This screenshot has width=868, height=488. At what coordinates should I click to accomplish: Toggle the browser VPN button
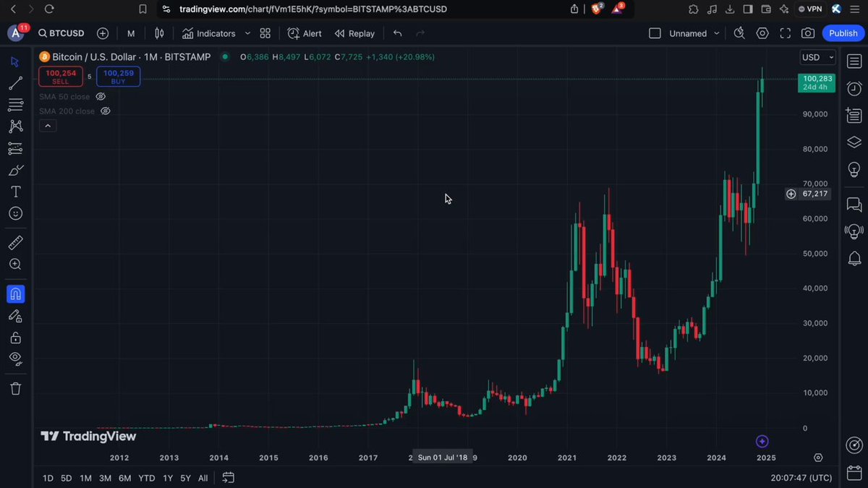(x=809, y=9)
